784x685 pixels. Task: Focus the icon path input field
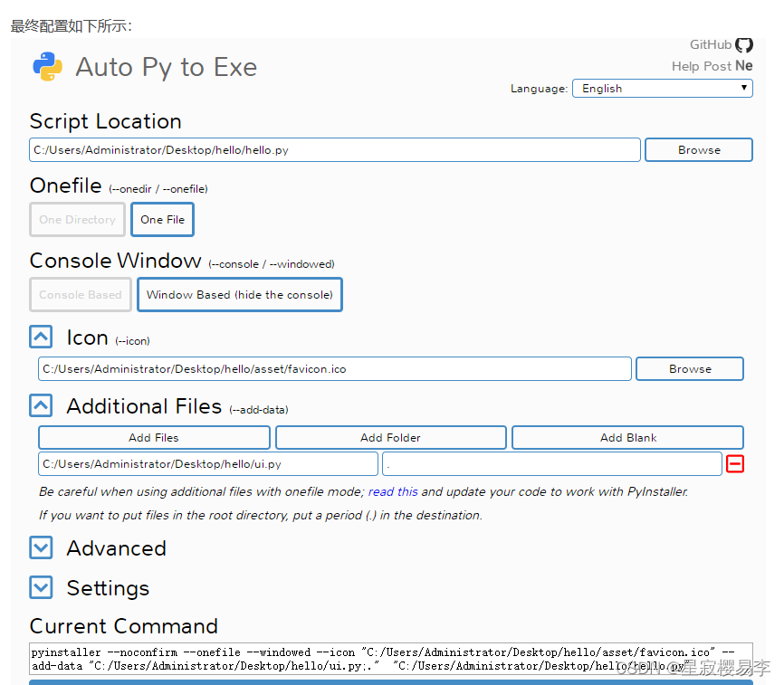335,368
